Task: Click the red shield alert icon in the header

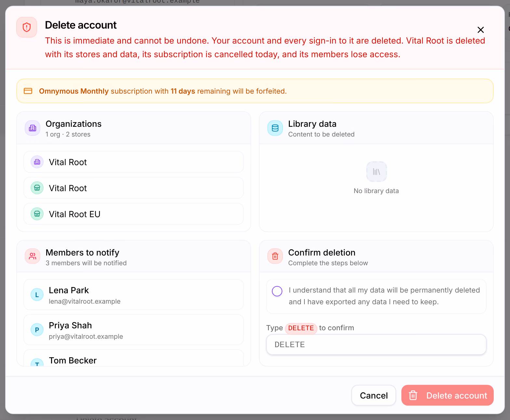Action: (27, 27)
